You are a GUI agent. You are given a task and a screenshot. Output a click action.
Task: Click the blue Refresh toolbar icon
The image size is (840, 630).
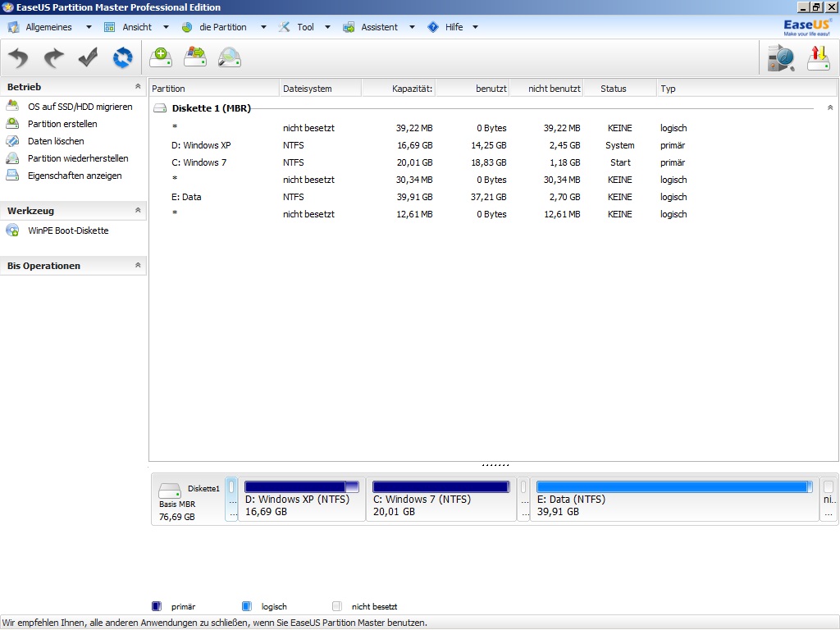123,57
